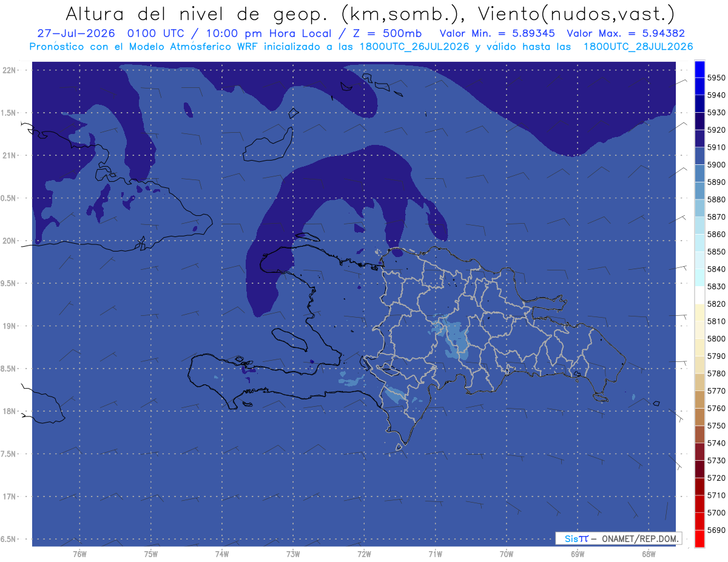Click the legend value 5950

(x=716, y=78)
